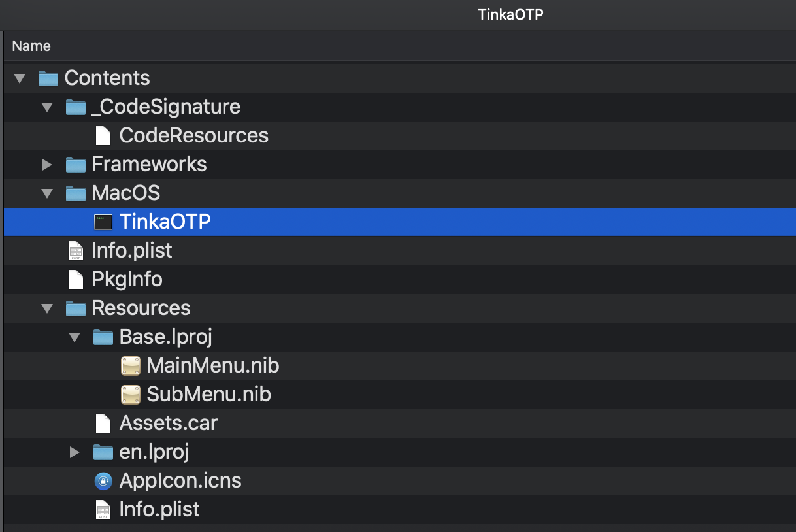
Task: Collapse the _CodeSignature folder triangle
Action: coord(47,107)
